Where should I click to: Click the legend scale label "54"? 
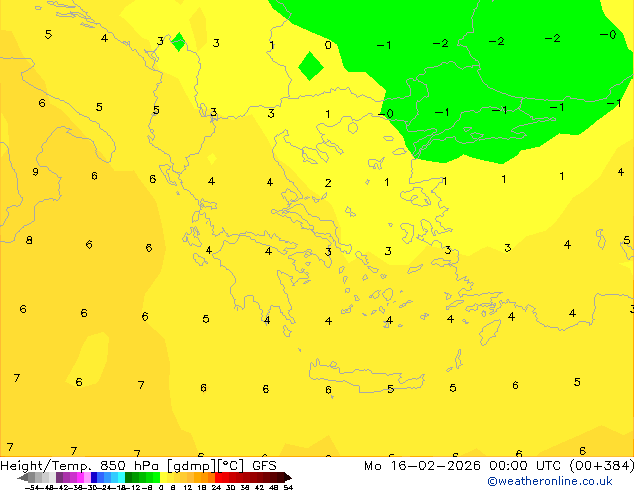[288, 487]
